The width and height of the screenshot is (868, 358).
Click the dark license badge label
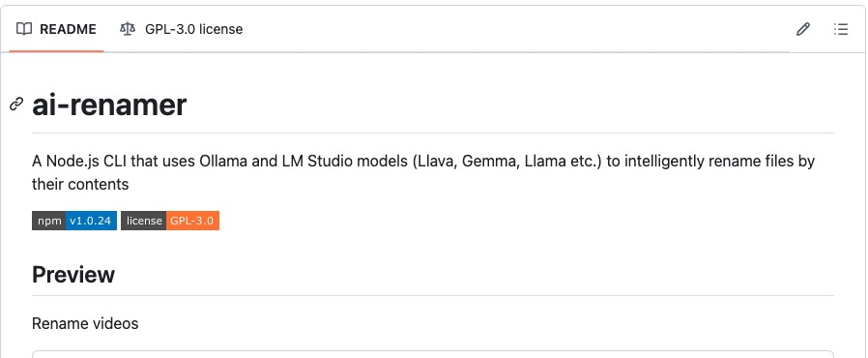[x=143, y=221]
